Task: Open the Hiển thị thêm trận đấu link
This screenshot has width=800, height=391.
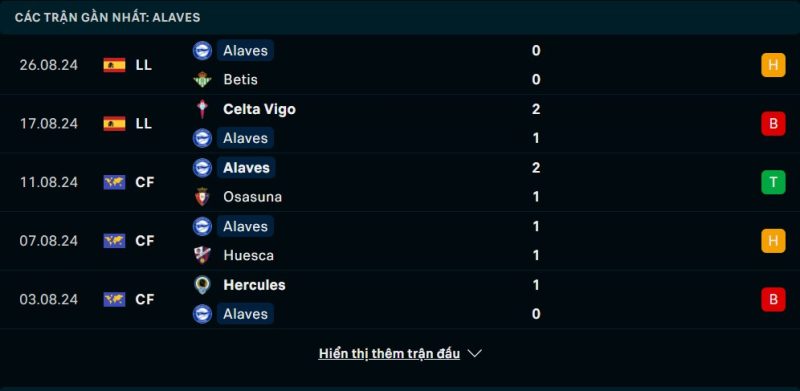Action: point(389,353)
